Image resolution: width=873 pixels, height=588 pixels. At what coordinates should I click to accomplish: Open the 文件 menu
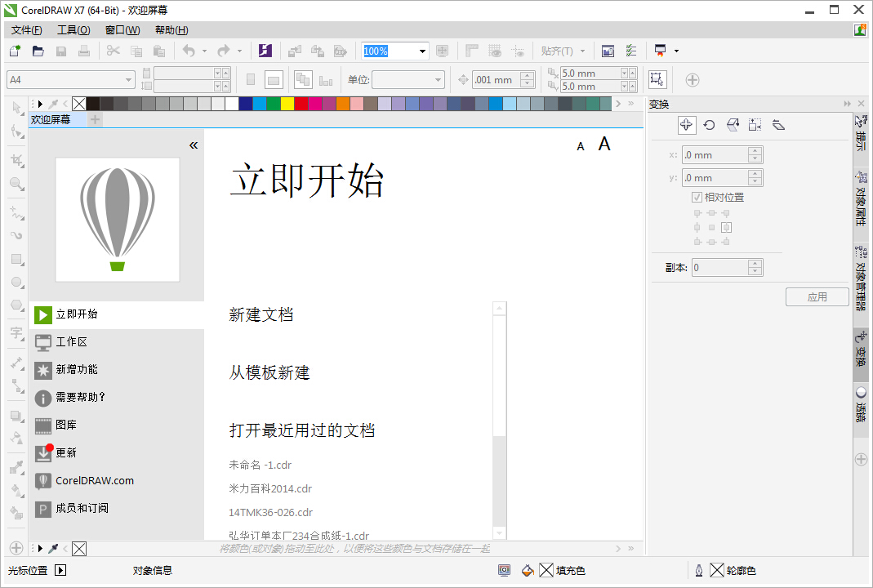(x=27, y=30)
